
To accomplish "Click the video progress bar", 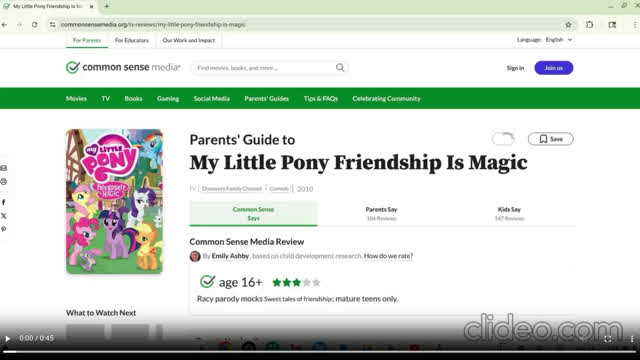I will click(x=320, y=351).
